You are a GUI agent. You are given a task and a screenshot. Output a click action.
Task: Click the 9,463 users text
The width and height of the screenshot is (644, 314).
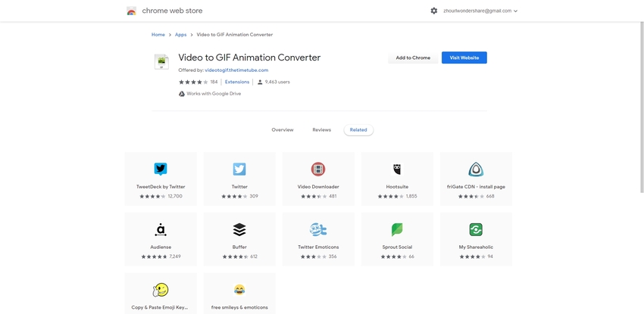coord(277,82)
